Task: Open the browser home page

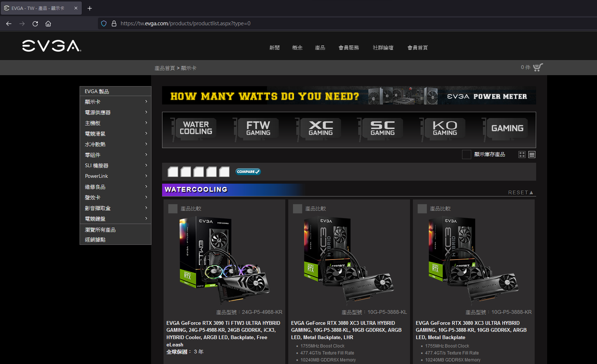Action: pyautogui.click(x=48, y=23)
